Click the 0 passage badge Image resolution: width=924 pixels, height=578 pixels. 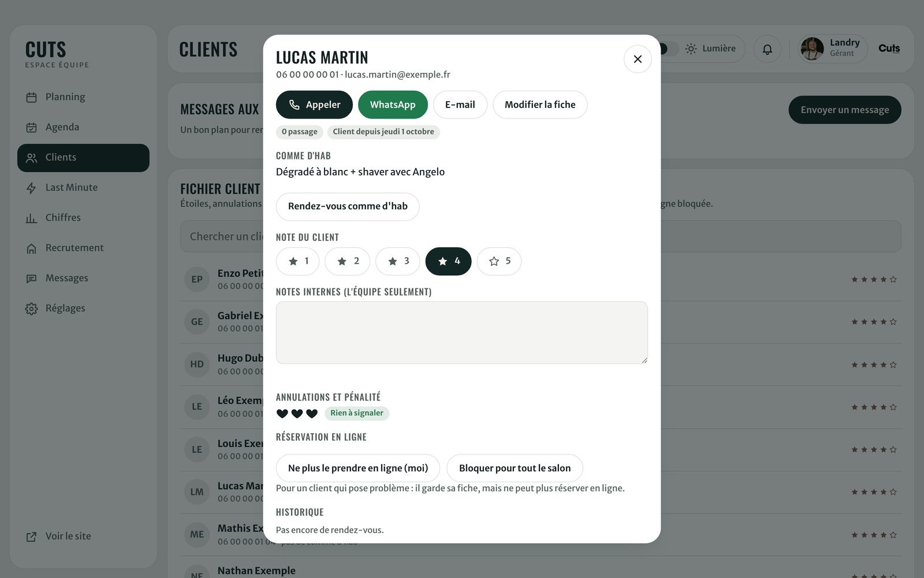300,132
